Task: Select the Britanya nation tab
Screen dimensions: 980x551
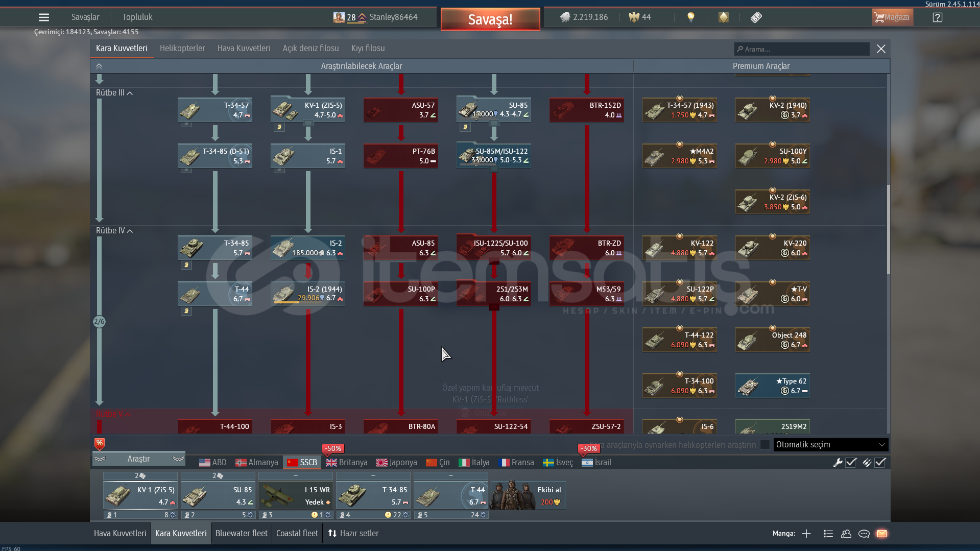Action: click(x=347, y=463)
